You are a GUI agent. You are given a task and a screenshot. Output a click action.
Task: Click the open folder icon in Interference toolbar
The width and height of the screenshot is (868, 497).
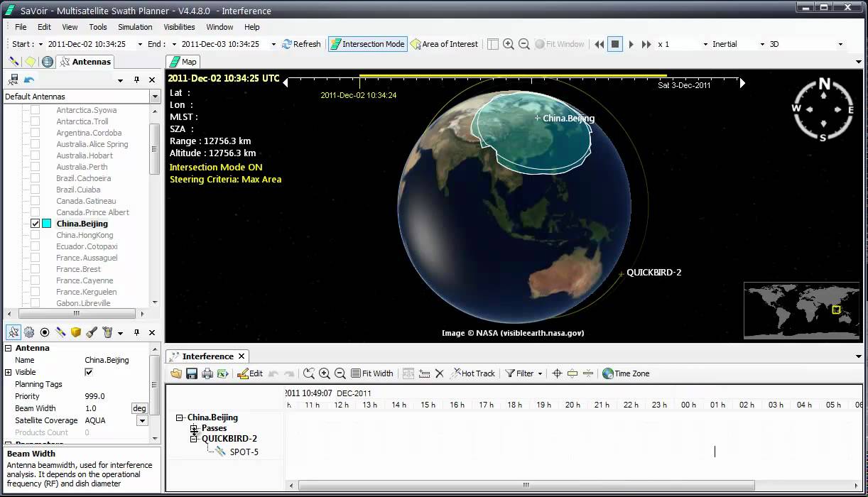coord(176,373)
